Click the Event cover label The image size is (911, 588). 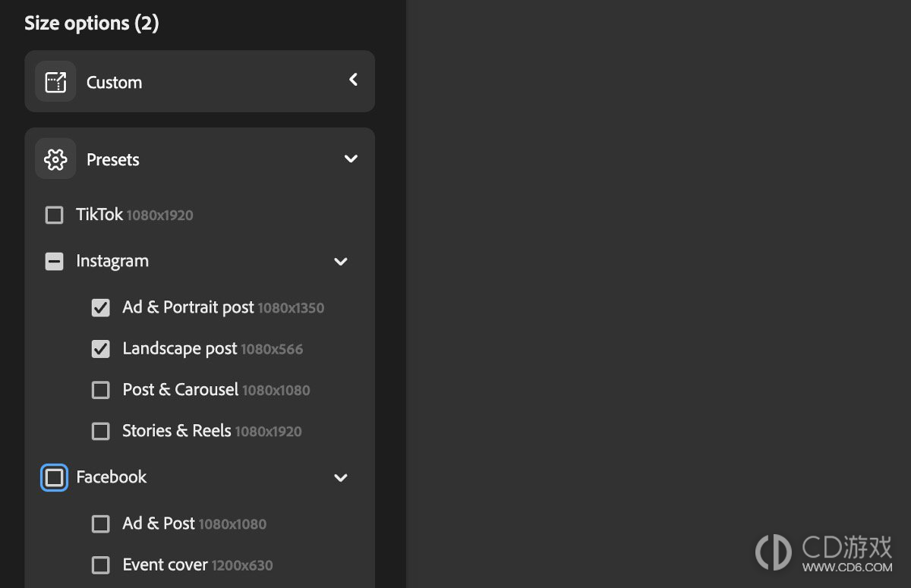(165, 564)
